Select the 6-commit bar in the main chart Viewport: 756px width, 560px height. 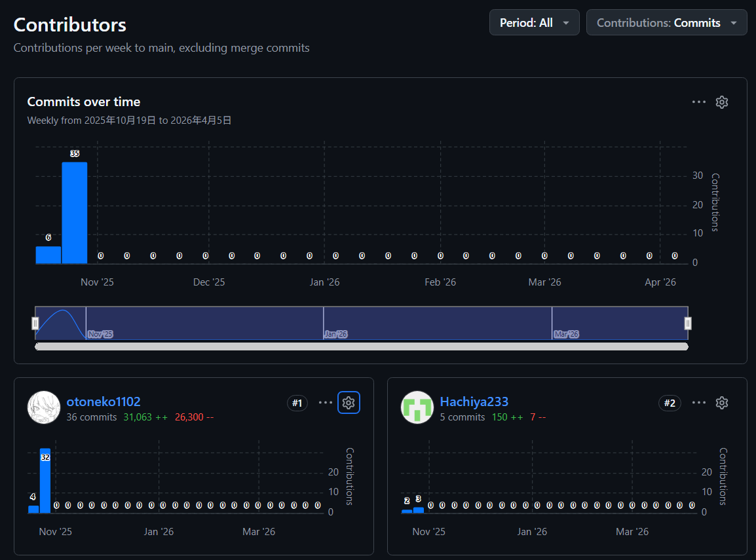48,255
